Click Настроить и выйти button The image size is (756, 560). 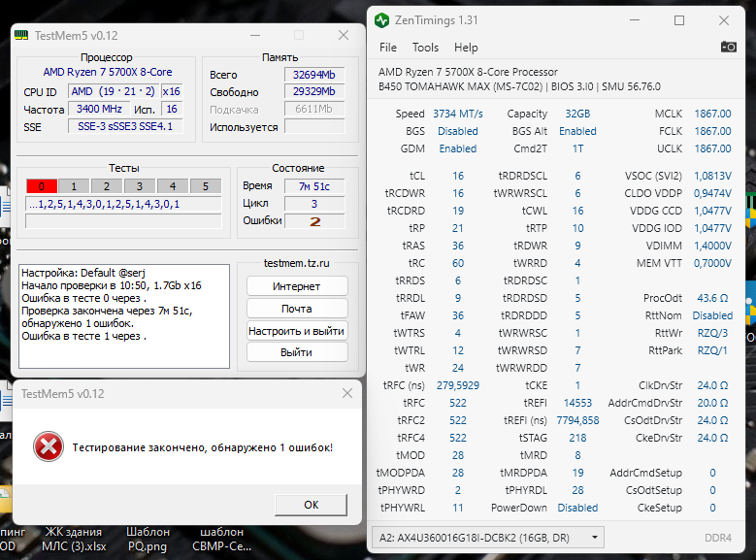(297, 331)
